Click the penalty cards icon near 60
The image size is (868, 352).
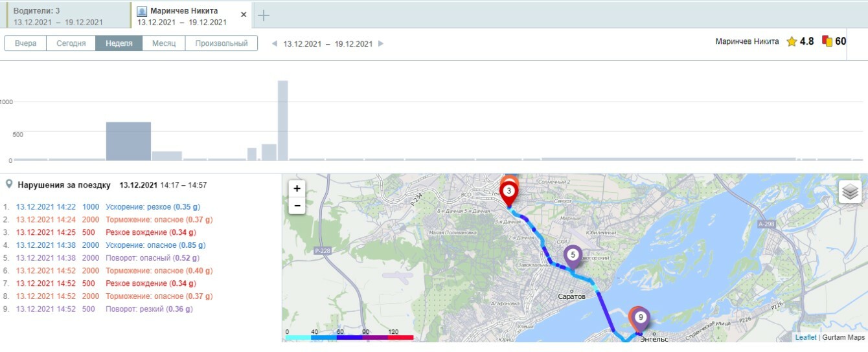(x=827, y=41)
